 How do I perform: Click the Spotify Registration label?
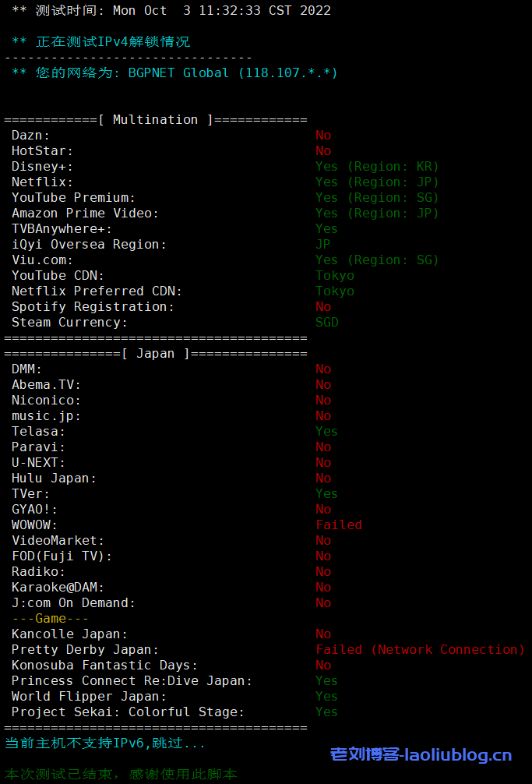coord(93,306)
